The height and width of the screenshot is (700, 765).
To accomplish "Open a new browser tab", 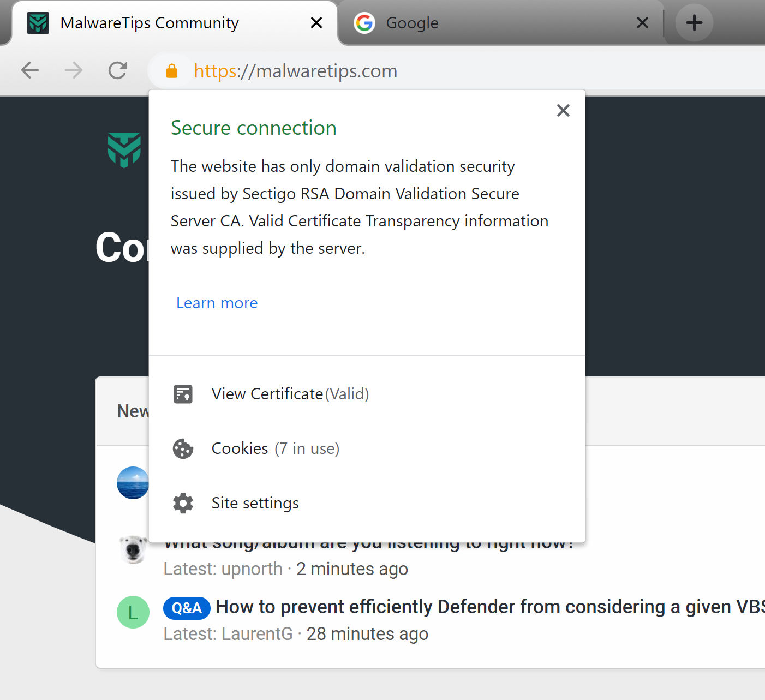I will pos(694,23).
